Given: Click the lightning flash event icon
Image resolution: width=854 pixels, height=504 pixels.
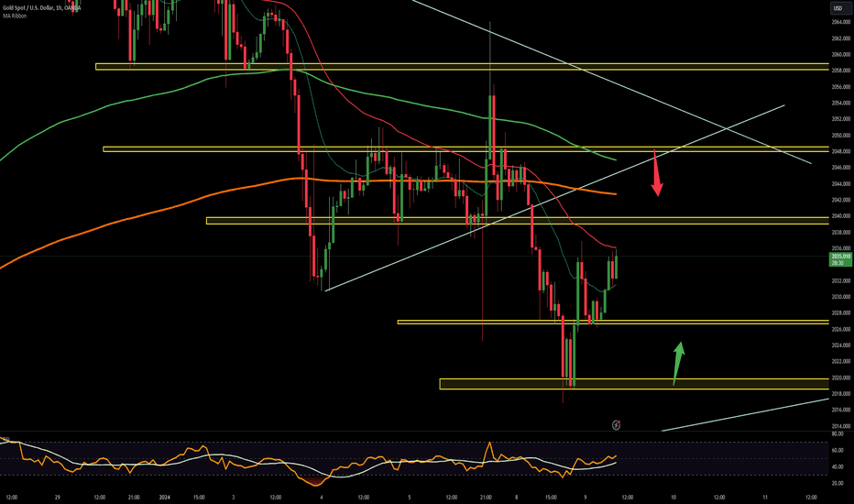Looking at the screenshot, I should [x=616, y=425].
